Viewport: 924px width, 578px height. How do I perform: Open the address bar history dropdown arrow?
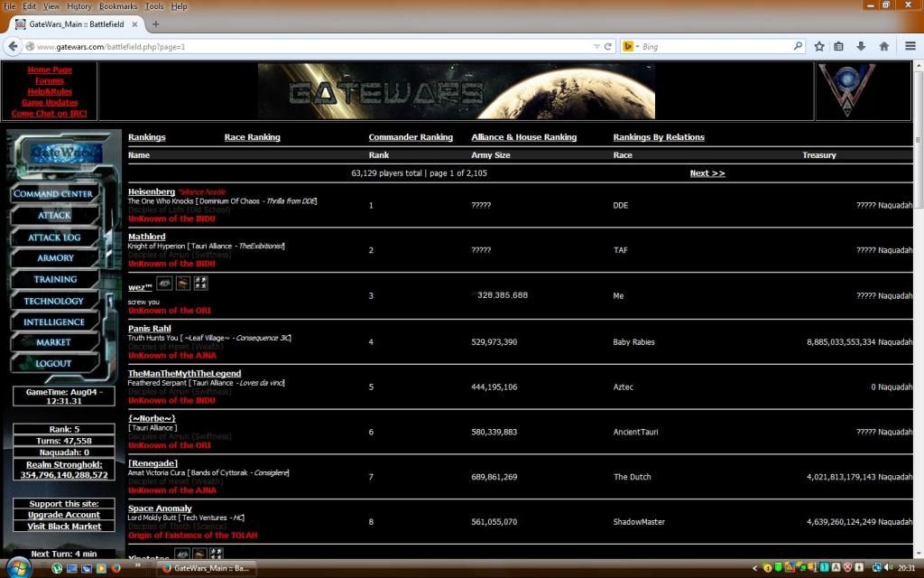click(596, 46)
